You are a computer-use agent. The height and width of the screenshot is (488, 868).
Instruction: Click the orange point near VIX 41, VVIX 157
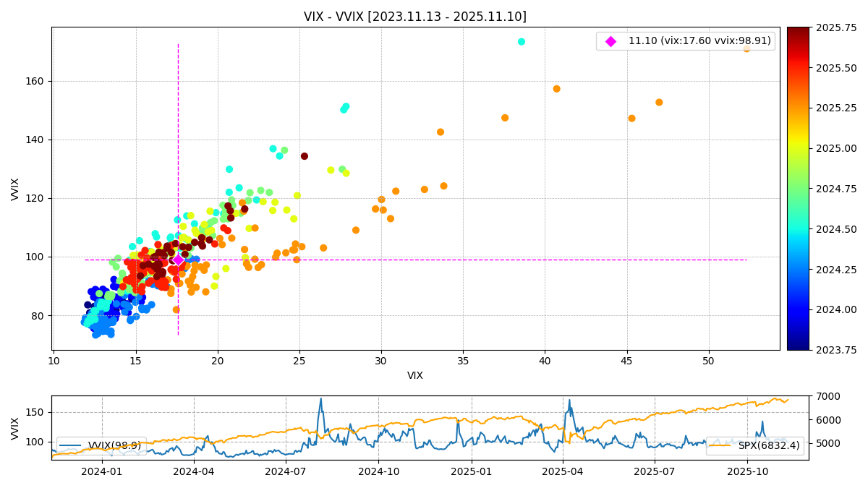pyautogui.click(x=556, y=89)
